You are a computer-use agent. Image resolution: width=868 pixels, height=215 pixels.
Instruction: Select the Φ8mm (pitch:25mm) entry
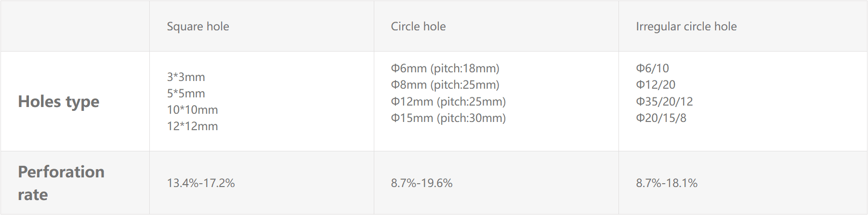[x=445, y=85]
